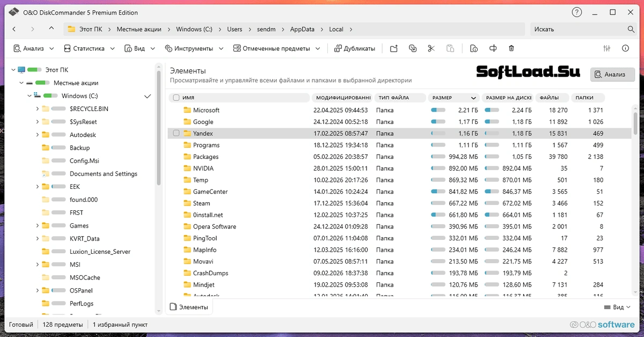Open the Инструменты dropdown arrow
644x337 pixels.
click(x=221, y=48)
